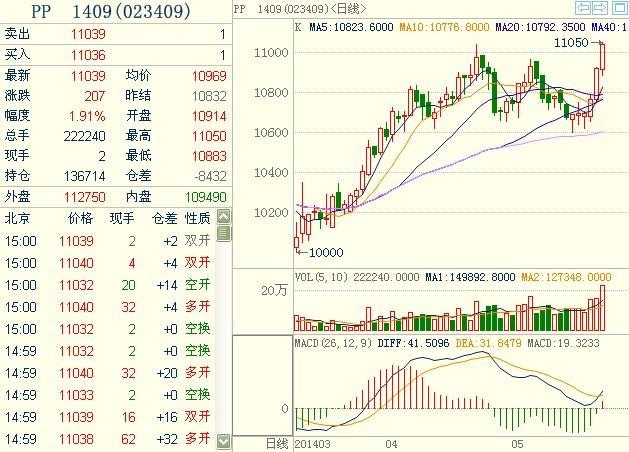The height and width of the screenshot is (452, 629).
Task: Select the 均价 value 10969
Action: tap(209, 76)
